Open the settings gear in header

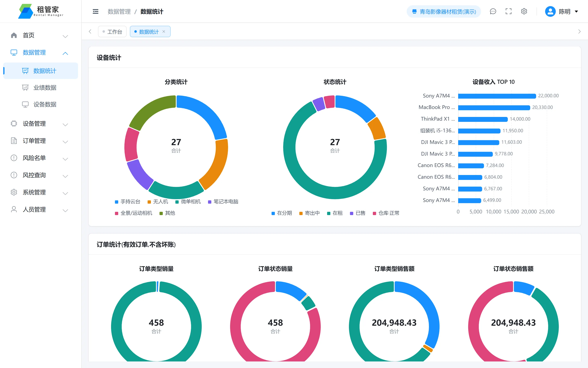pyautogui.click(x=524, y=11)
